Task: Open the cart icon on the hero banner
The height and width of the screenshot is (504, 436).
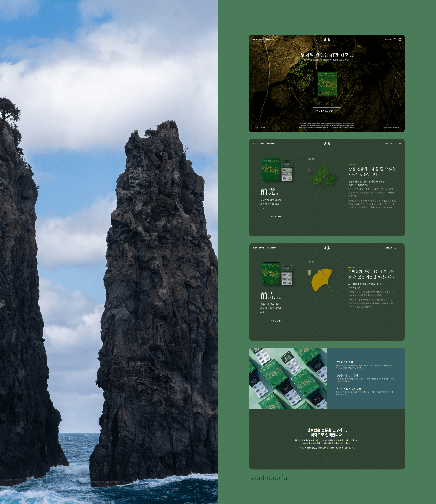Action: pos(400,39)
